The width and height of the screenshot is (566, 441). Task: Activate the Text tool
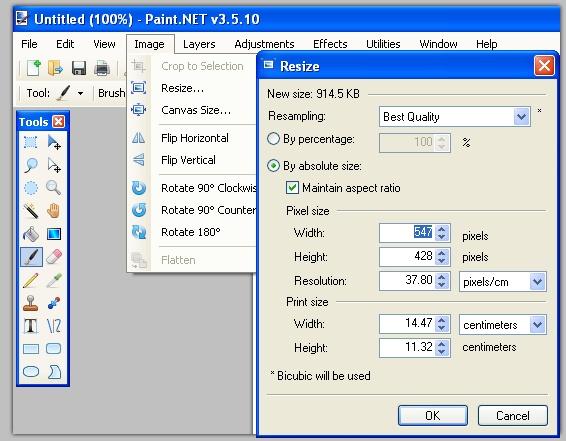click(x=31, y=326)
